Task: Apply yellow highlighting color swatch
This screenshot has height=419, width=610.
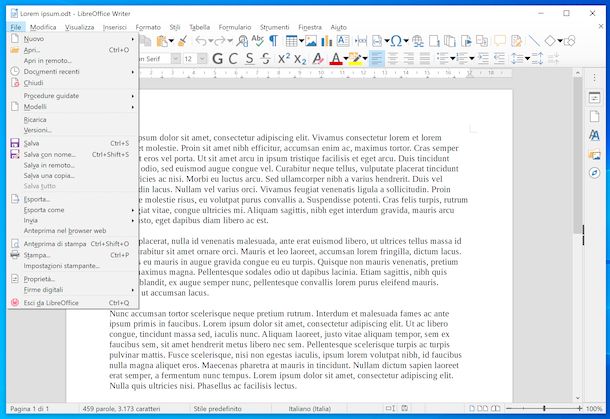Action: pos(355,59)
